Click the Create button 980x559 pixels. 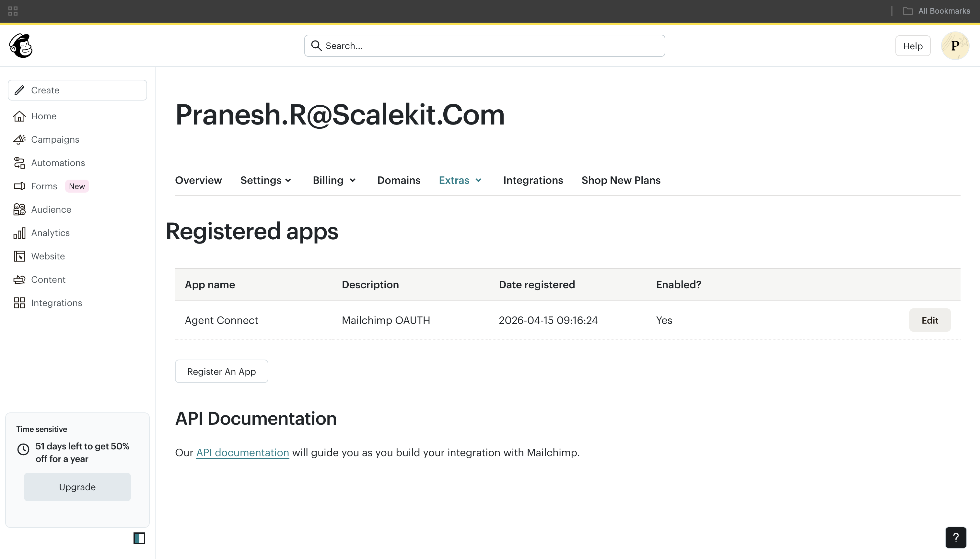[77, 90]
